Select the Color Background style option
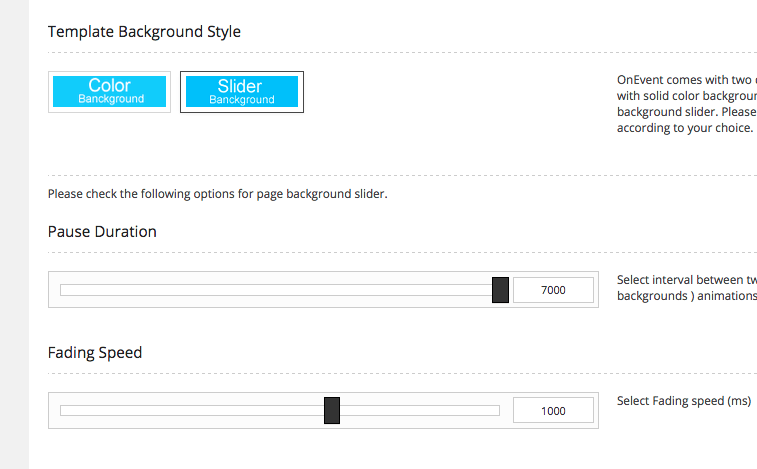This screenshot has height=469, width=757. (x=110, y=91)
